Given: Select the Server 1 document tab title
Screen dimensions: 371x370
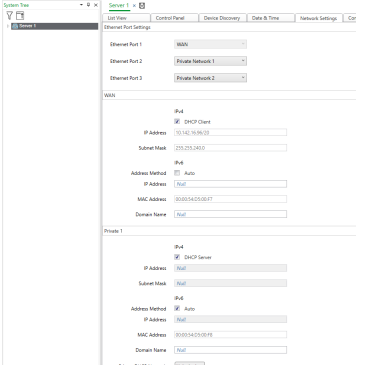Looking at the screenshot, I should point(119,5).
